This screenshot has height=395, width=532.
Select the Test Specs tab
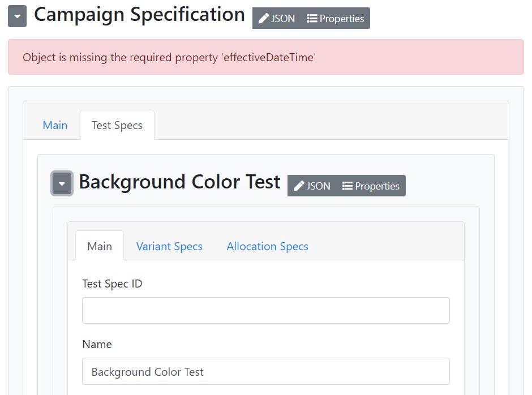pyautogui.click(x=117, y=125)
